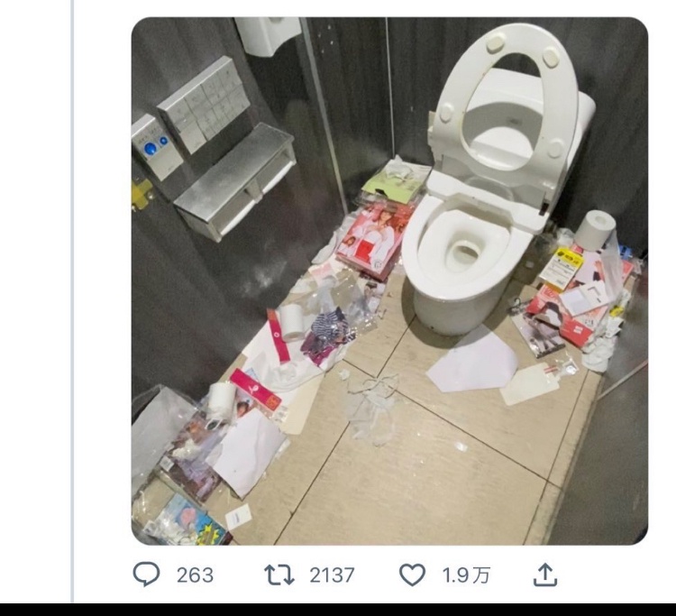Click the 263 replies count
Image resolution: width=676 pixels, height=616 pixels.
click(195, 575)
